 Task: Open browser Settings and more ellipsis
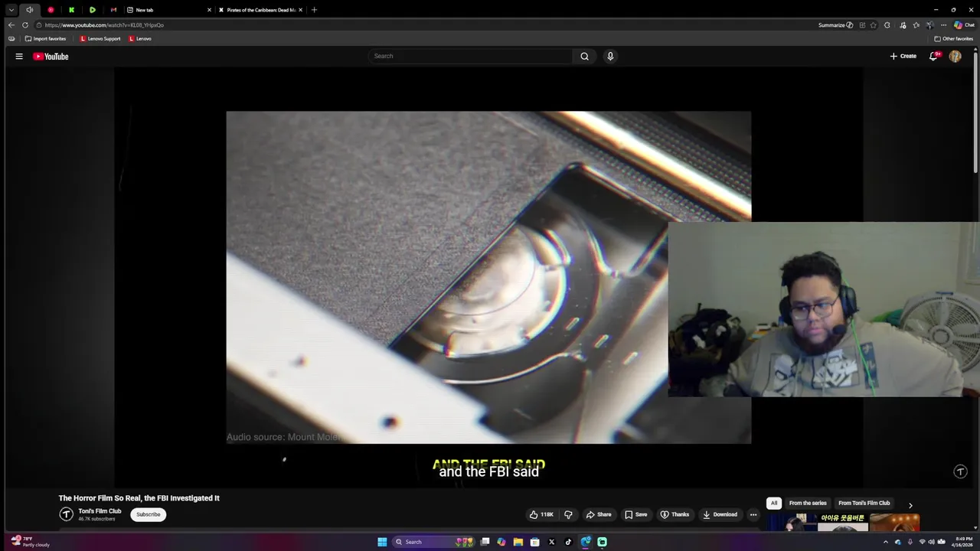click(943, 25)
